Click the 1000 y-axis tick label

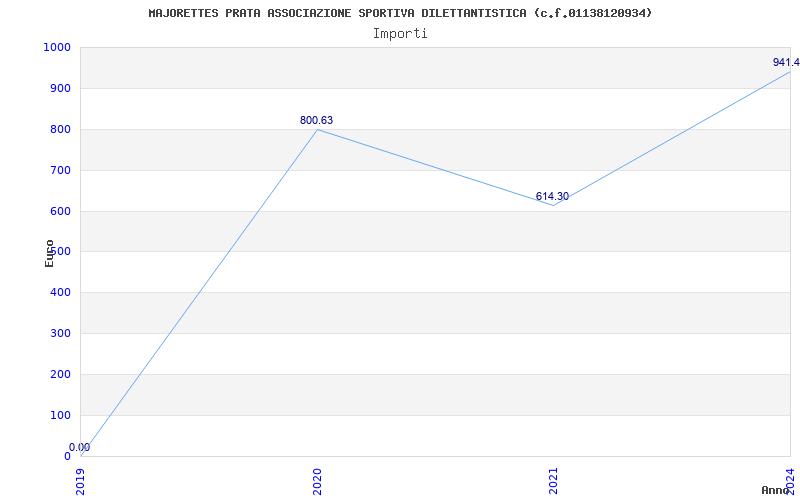tap(57, 47)
